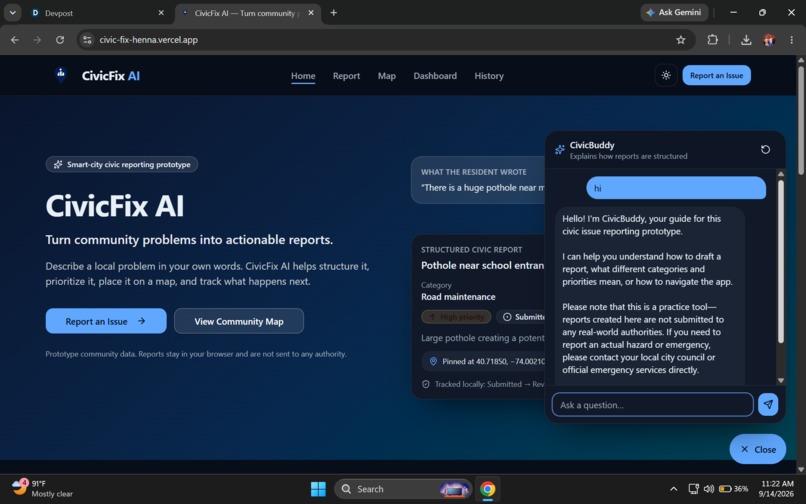Click the Pothole near school entrance title
Viewport: 806px width, 504px height.
coord(483,265)
